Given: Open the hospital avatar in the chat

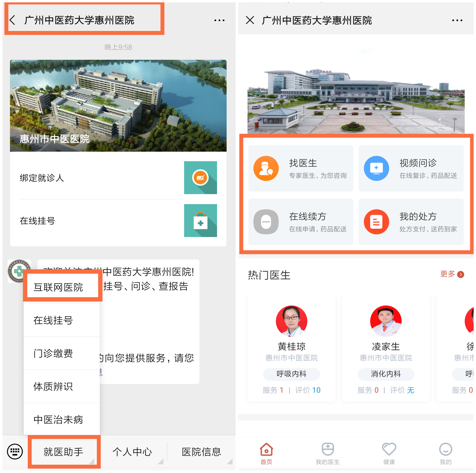Looking at the screenshot, I should 19,271.
